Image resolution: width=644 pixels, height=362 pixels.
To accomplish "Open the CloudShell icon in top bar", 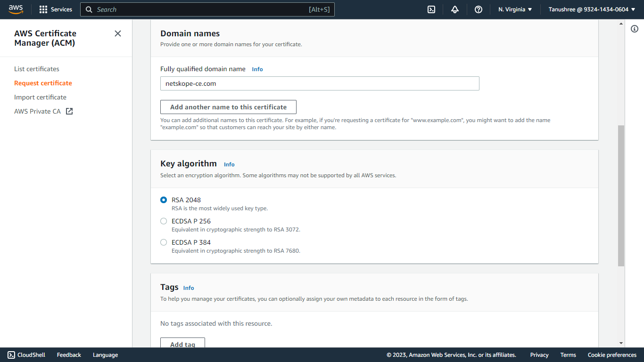I will [x=431, y=9].
